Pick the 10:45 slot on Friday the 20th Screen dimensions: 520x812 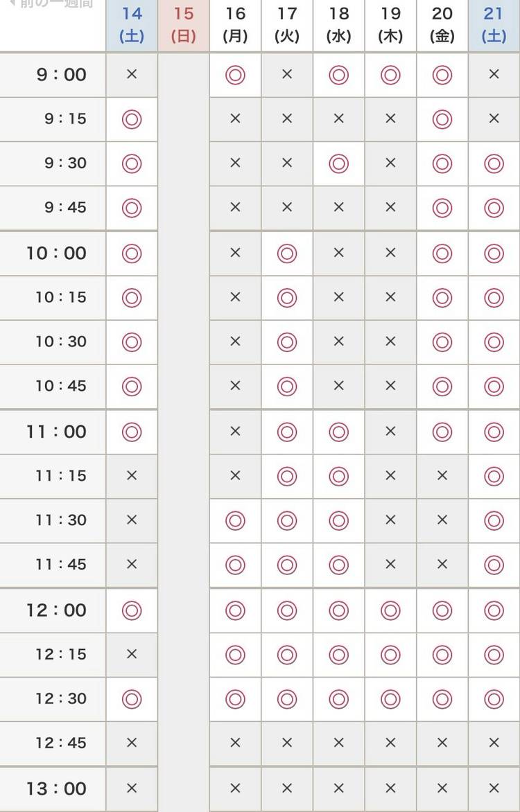(442, 386)
